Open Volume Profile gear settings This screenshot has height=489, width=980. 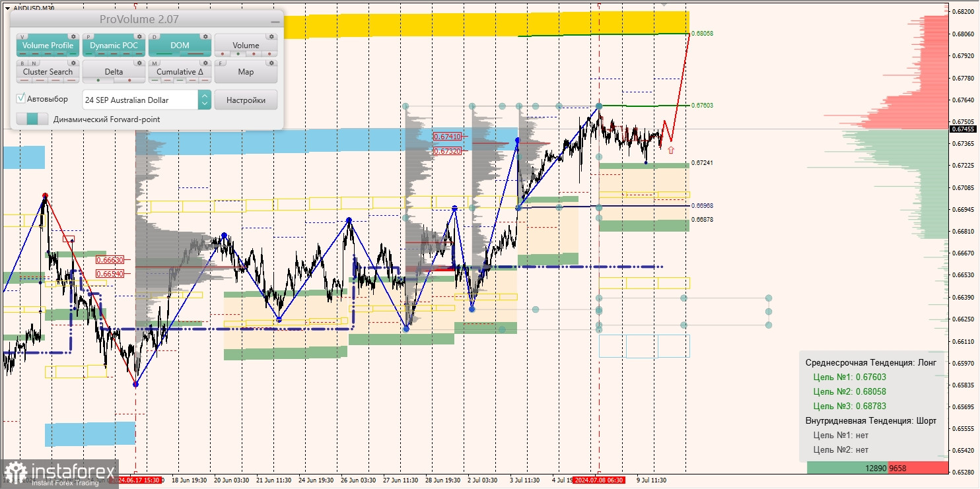[x=73, y=36]
